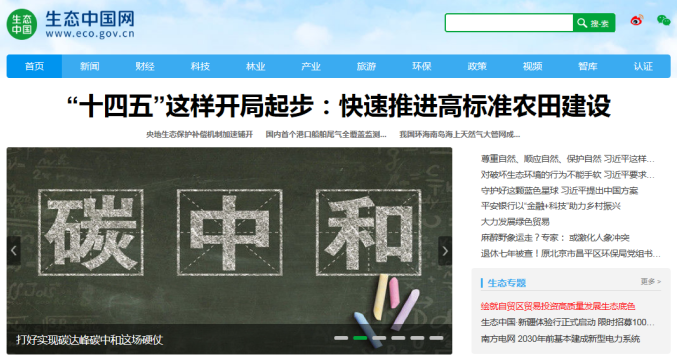This screenshot has height=363, width=677.
Task: Select the third carousel indicator dash
Action: pyautogui.click(x=379, y=338)
